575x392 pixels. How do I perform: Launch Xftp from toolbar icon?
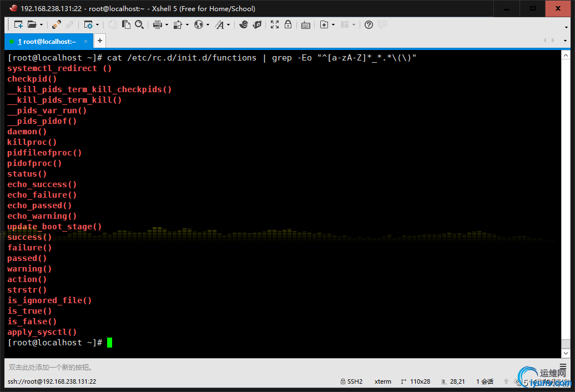pos(244,24)
